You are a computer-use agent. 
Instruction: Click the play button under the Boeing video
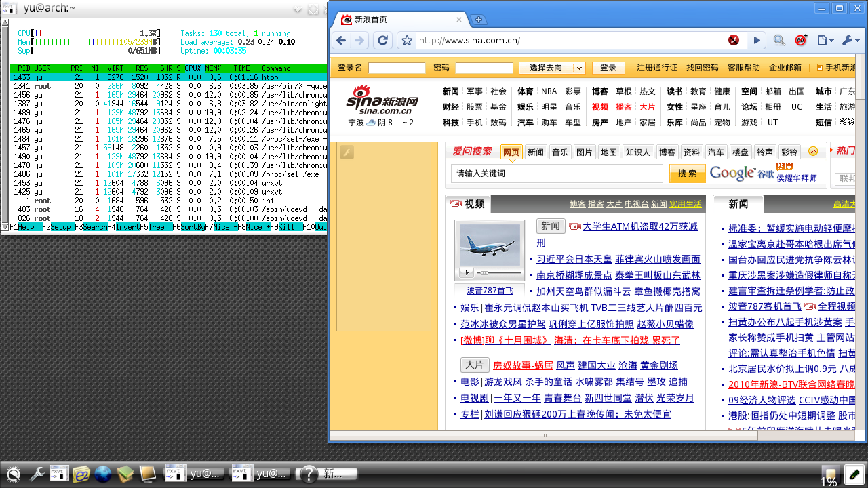point(467,272)
